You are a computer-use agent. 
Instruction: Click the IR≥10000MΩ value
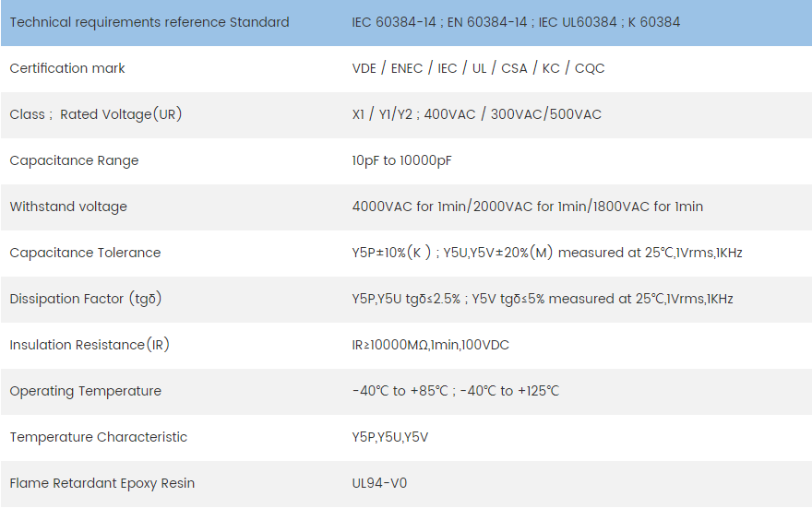point(430,345)
